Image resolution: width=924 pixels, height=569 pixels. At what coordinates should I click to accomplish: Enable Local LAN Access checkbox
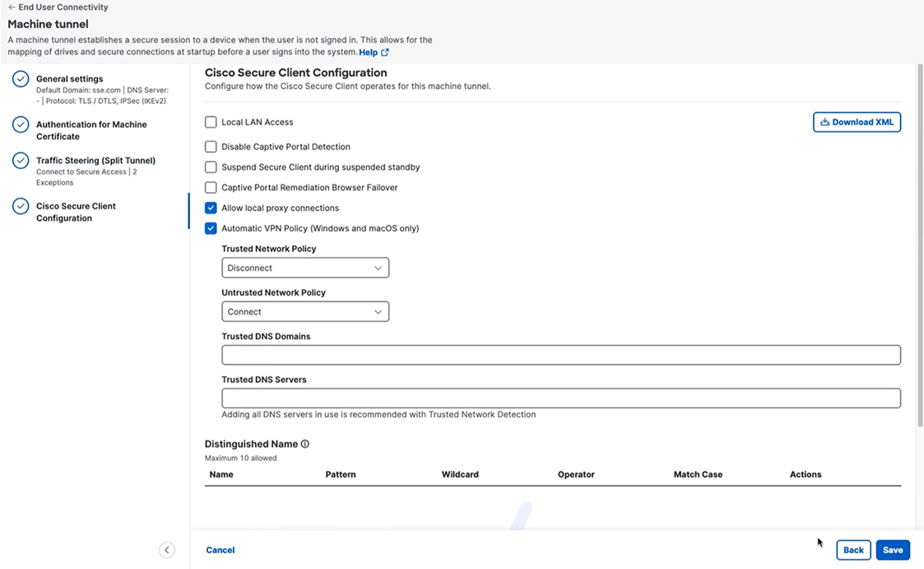coord(211,122)
